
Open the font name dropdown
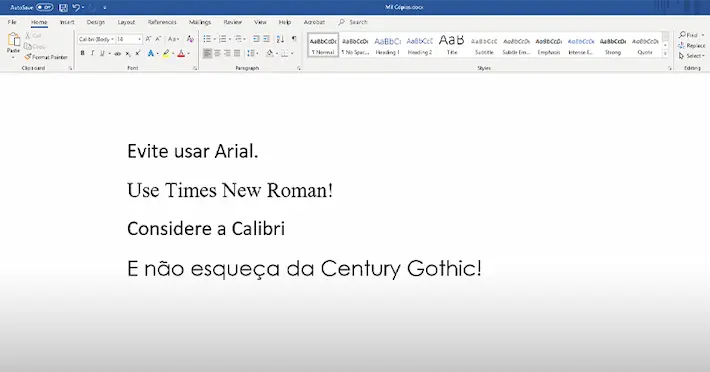(x=112, y=39)
